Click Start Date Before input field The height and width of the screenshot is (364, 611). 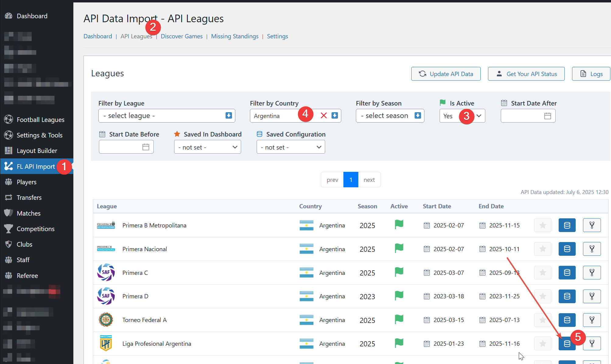126,147
